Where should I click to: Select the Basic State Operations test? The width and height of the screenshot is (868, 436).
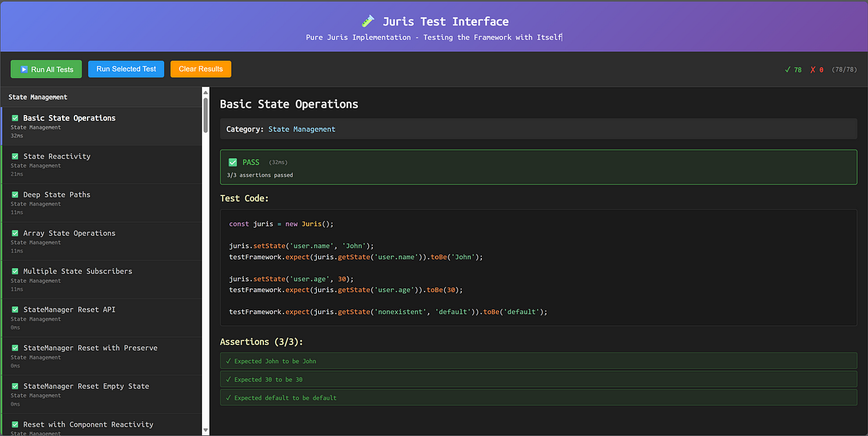[x=101, y=126]
